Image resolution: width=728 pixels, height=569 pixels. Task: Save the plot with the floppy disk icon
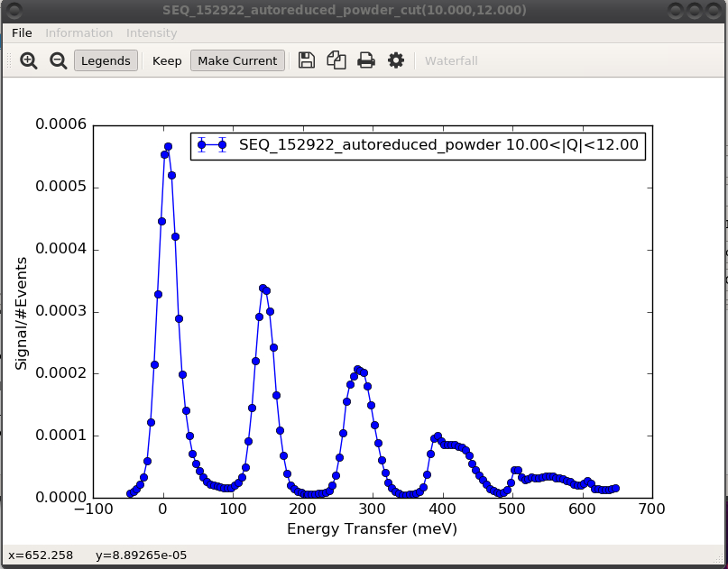coord(307,60)
